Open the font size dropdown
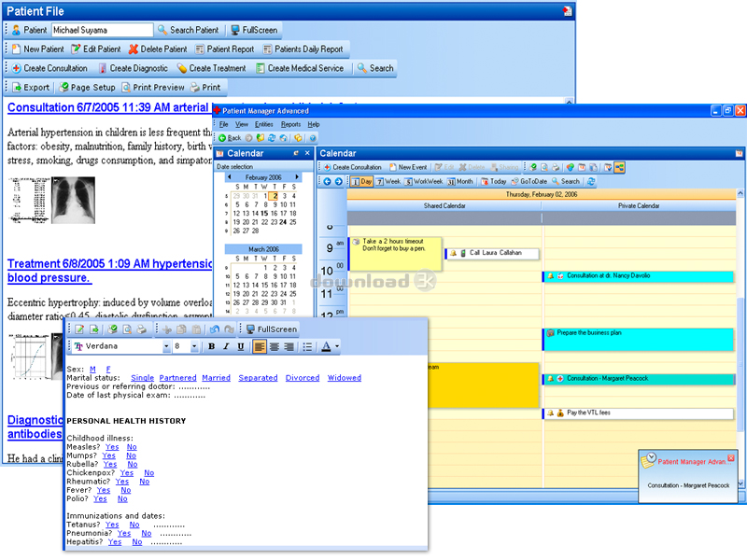 194,346
